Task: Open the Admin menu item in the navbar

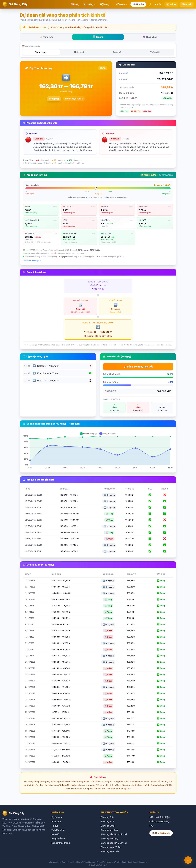Action: tap(158, 4)
